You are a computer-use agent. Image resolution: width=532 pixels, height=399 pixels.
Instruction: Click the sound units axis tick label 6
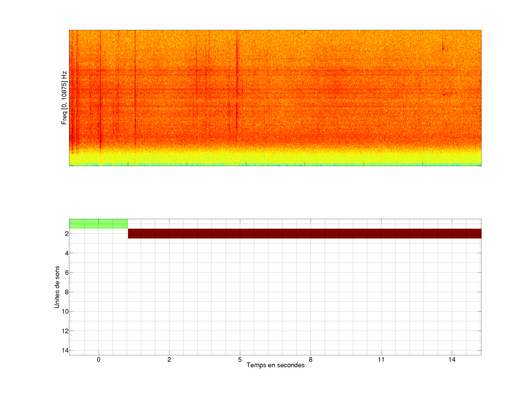pos(67,272)
